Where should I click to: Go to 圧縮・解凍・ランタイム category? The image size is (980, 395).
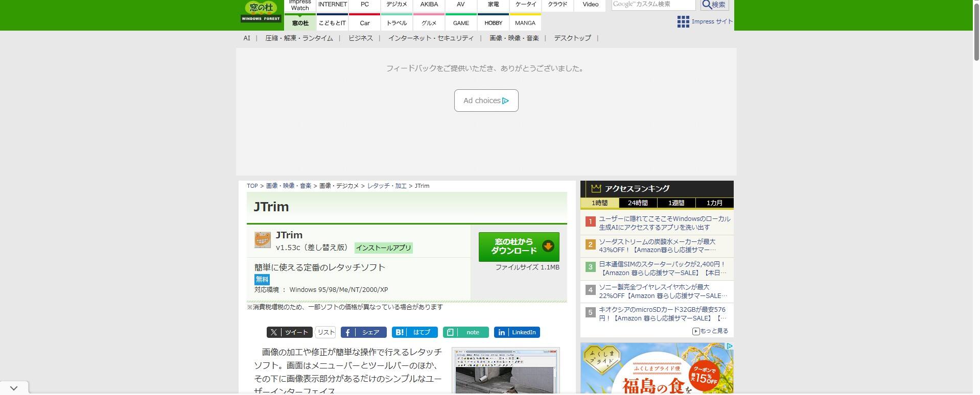[x=299, y=38]
